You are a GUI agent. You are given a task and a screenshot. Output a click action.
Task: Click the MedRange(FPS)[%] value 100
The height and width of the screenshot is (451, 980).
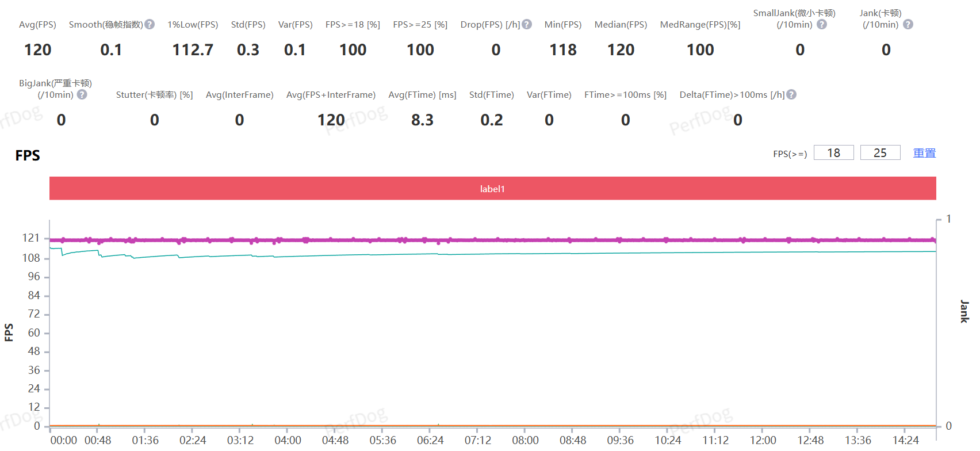pos(700,50)
